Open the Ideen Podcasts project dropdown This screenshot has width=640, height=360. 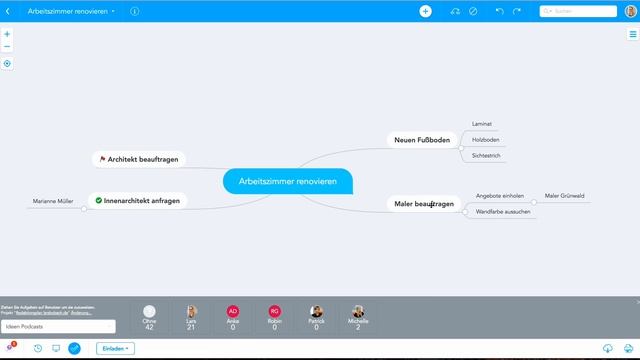[58, 327]
